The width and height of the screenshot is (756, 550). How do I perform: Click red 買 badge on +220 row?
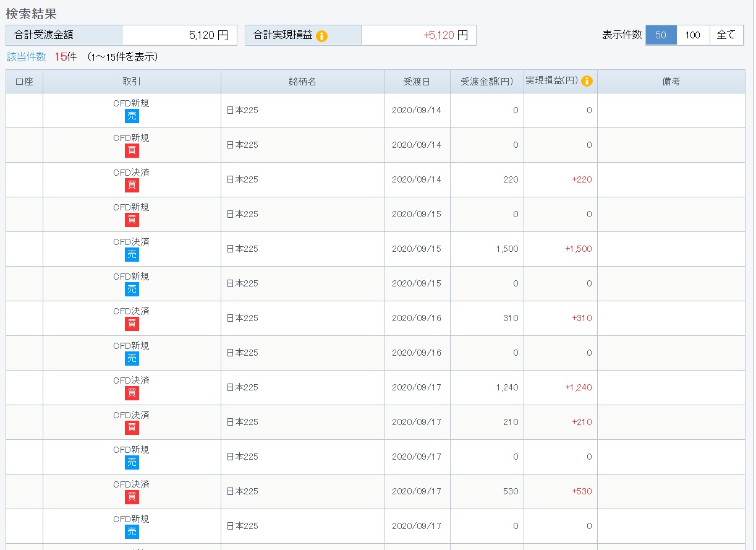coord(132,186)
